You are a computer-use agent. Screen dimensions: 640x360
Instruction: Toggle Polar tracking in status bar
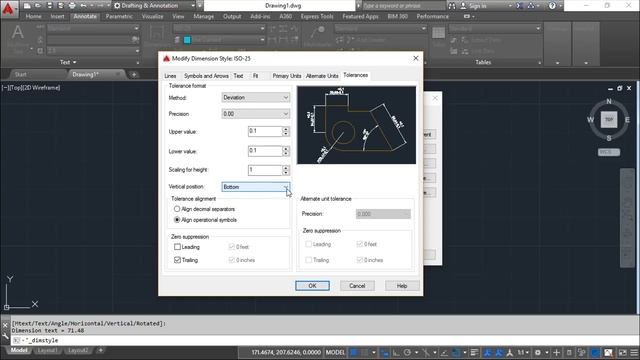407,352
